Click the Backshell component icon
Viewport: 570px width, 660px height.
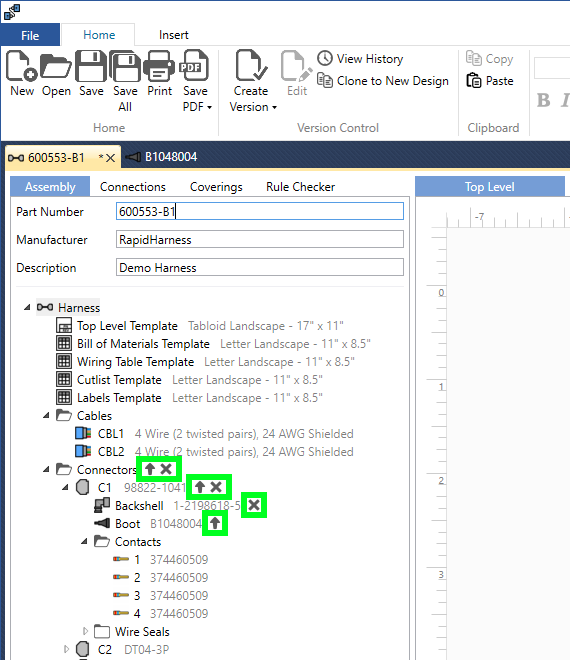click(102, 505)
